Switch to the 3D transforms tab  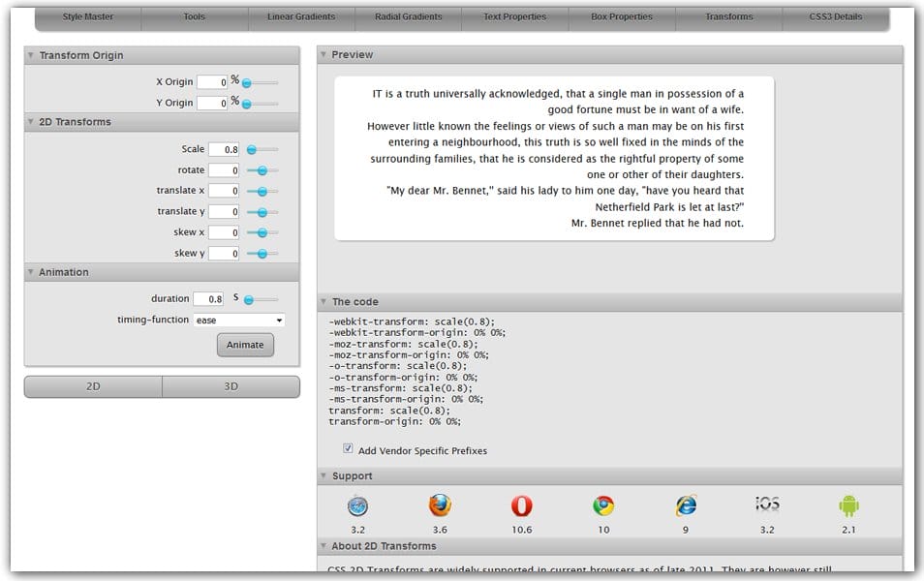pyautogui.click(x=231, y=386)
